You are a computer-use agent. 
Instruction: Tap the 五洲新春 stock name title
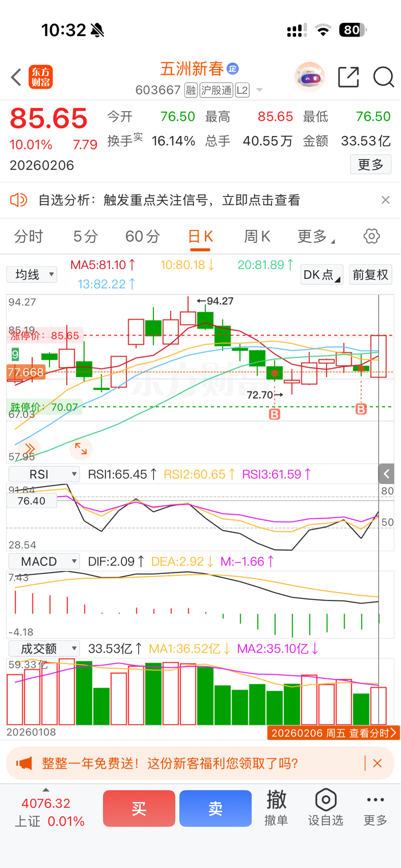point(192,68)
